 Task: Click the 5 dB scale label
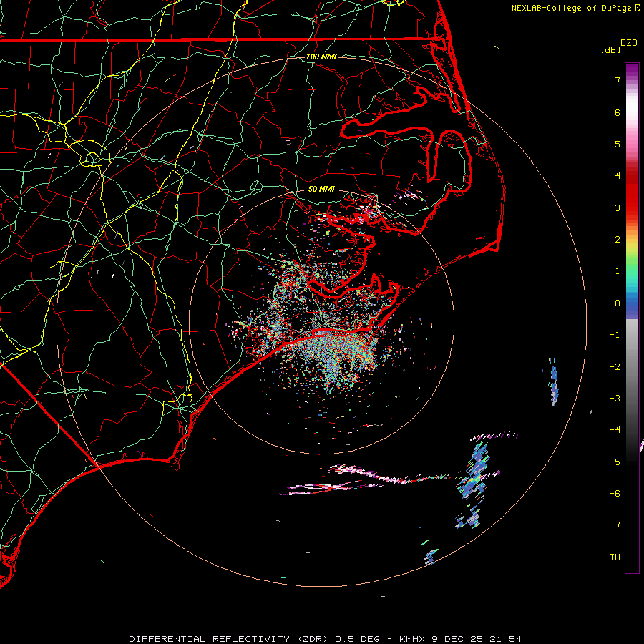tap(618, 144)
